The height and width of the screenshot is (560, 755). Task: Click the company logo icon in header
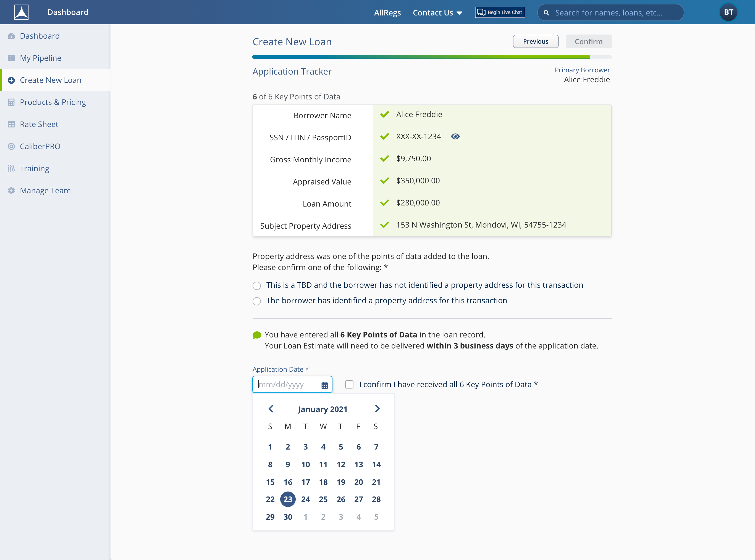pos(21,12)
